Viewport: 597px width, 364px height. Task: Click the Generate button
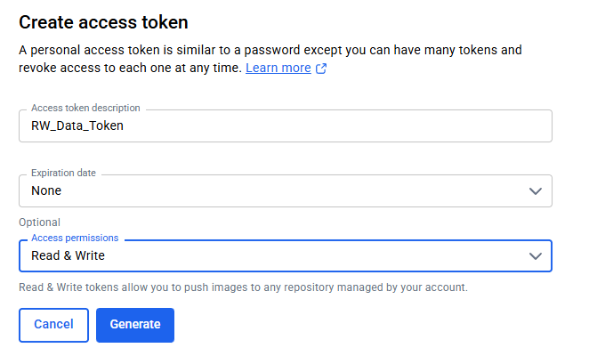click(x=135, y=325)
